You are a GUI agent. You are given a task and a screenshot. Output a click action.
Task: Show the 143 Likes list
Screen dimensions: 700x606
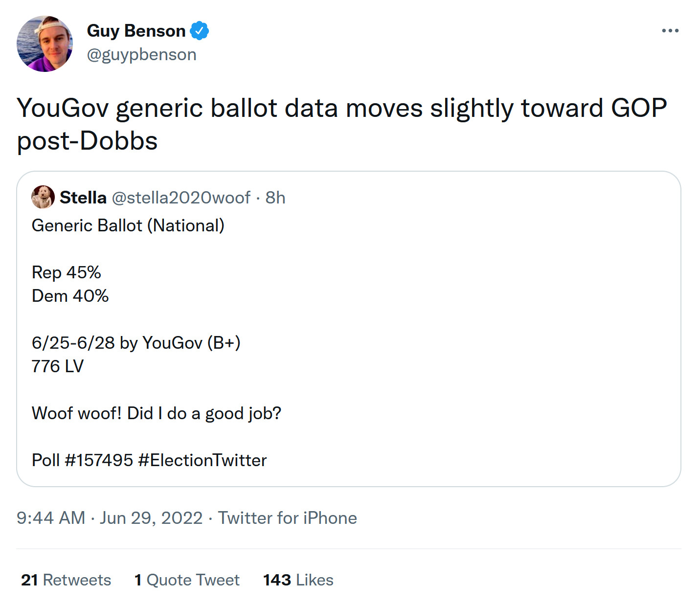point(298,580)
